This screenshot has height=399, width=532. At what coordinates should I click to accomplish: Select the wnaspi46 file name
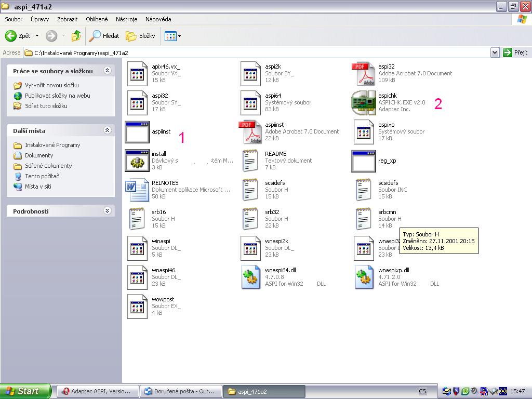164,270
